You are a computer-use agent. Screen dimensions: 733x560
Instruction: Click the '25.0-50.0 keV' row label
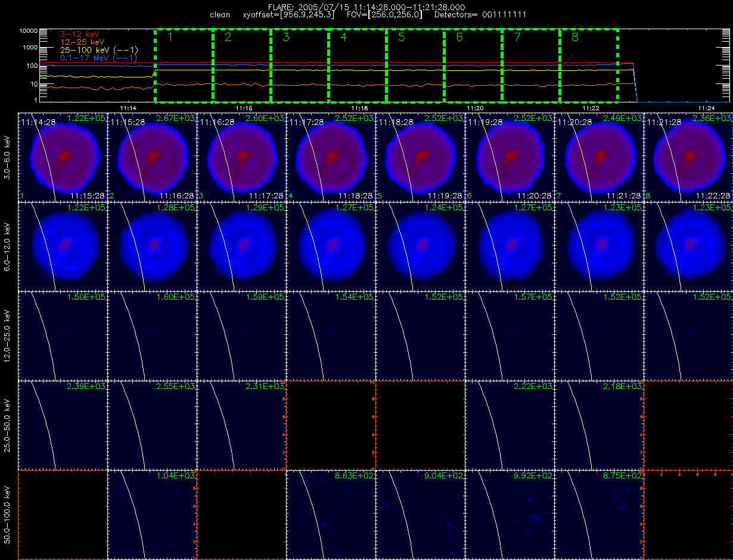[8, 425]
